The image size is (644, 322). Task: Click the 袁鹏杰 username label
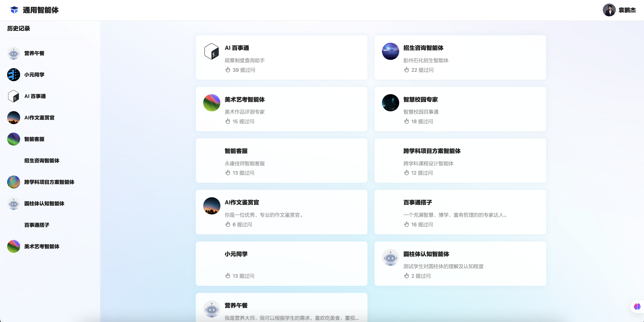pos(627,10)
